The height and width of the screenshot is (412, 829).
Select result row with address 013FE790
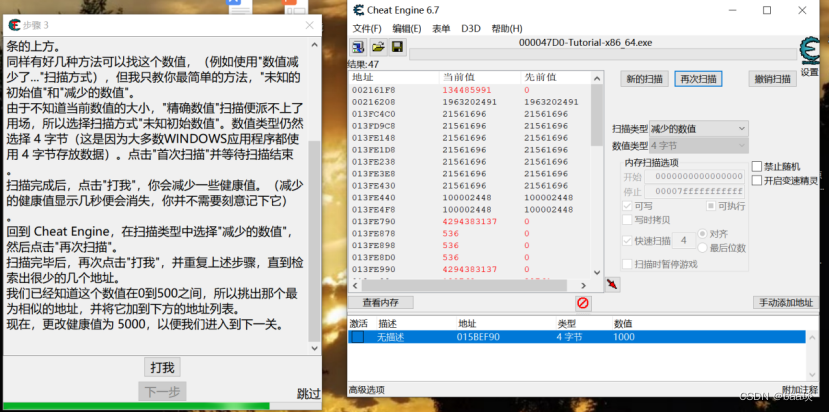[x=469, y=221]
